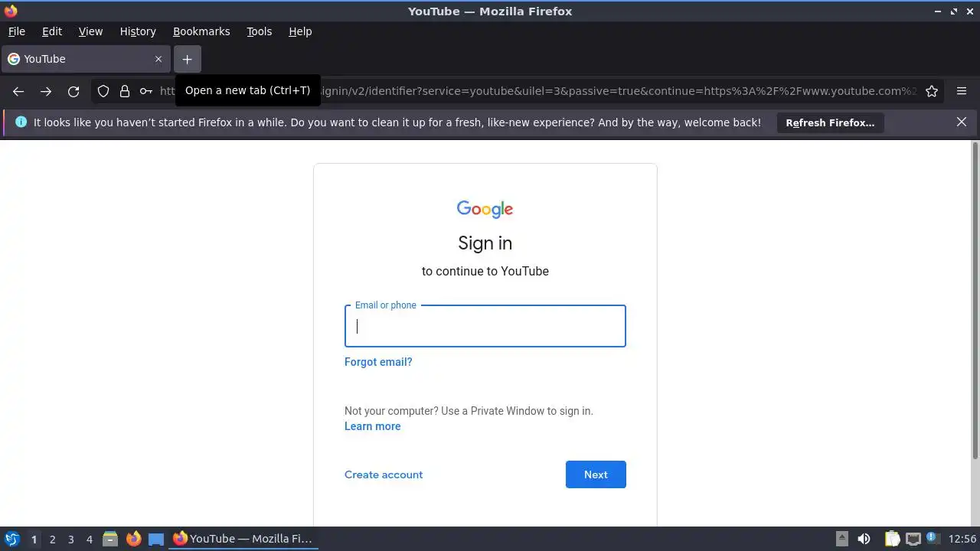Select the YouTube browser tab
Screen dimensions: 980x551
[x=85, y=59]
